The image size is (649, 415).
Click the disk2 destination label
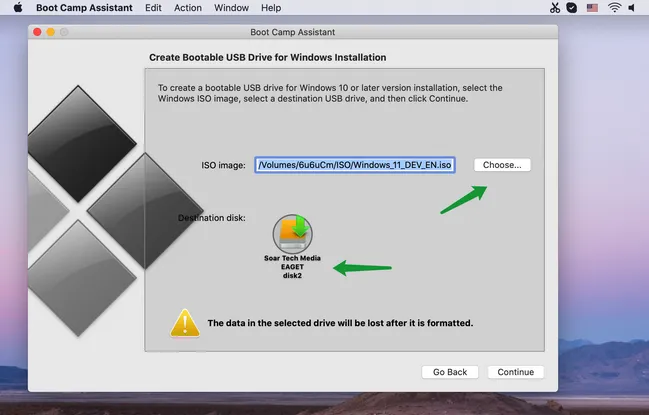tap(291, 276)
